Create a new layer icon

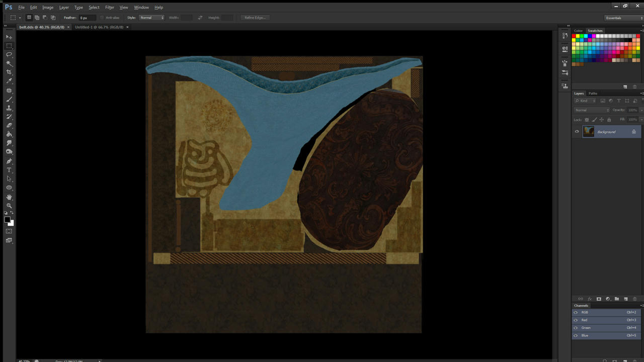coord(626,299)
